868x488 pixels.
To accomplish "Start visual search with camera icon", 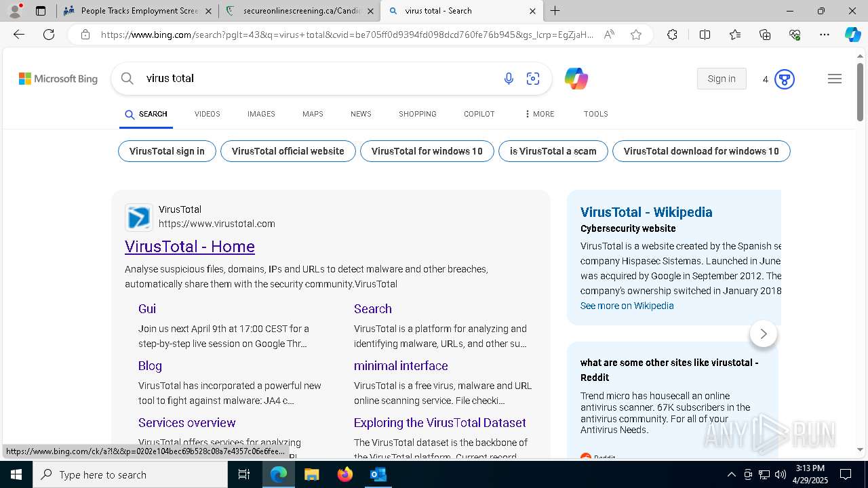I will tap(533, 79).
